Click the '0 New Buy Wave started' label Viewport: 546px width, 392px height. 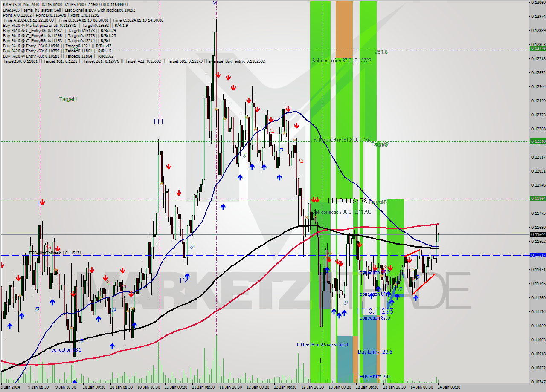click(x=322, y=345)
